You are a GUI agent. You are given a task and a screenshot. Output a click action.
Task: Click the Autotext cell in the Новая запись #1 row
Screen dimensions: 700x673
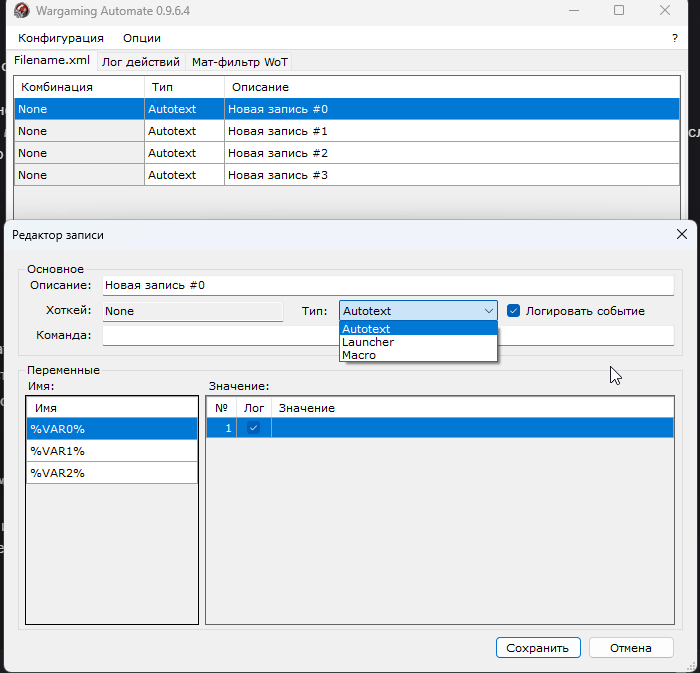[x=184, y=131]
